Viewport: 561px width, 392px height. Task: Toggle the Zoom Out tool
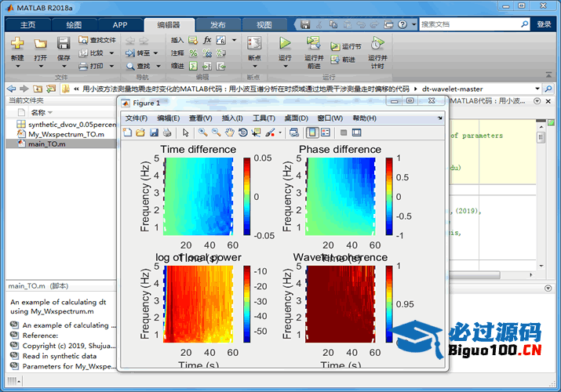tap(216, 132)
